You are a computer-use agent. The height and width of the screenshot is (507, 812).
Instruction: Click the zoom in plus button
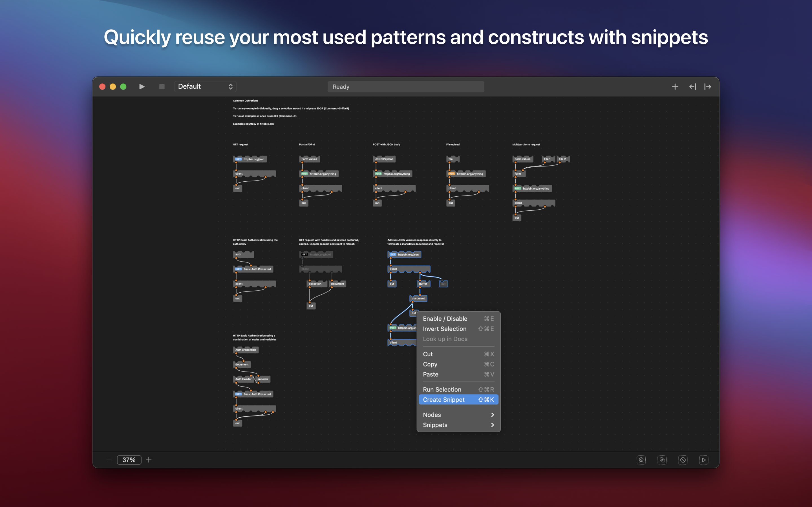click(149, 460)
